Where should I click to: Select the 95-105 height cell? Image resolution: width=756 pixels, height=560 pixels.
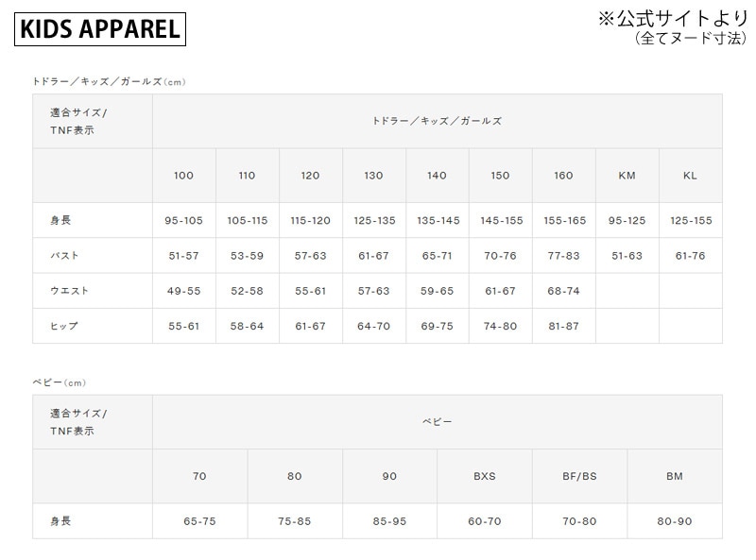point(183,221)
